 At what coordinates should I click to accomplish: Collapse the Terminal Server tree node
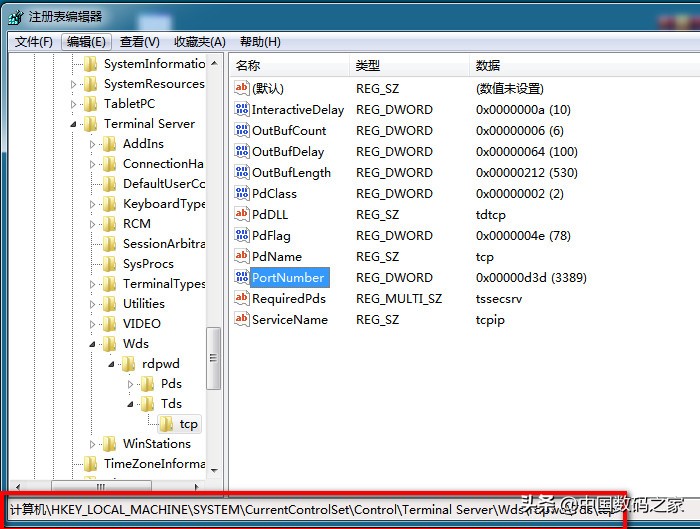(74, 124)
